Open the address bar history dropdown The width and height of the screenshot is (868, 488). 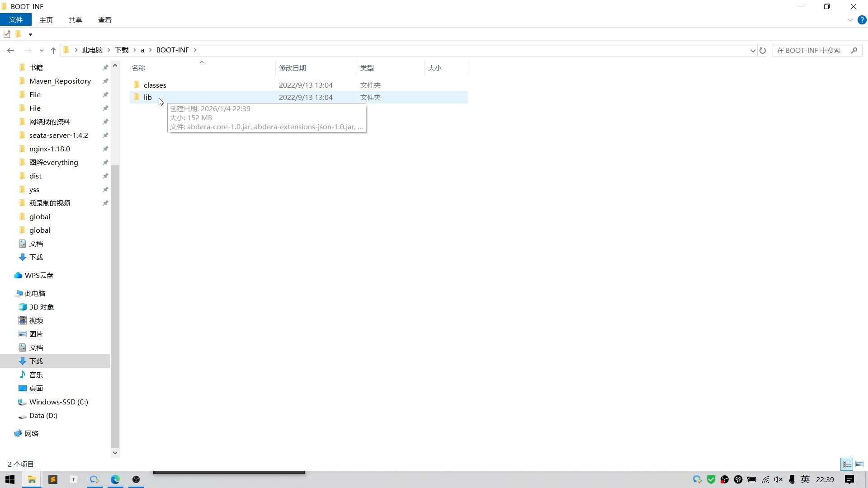(x=753, y=51)
